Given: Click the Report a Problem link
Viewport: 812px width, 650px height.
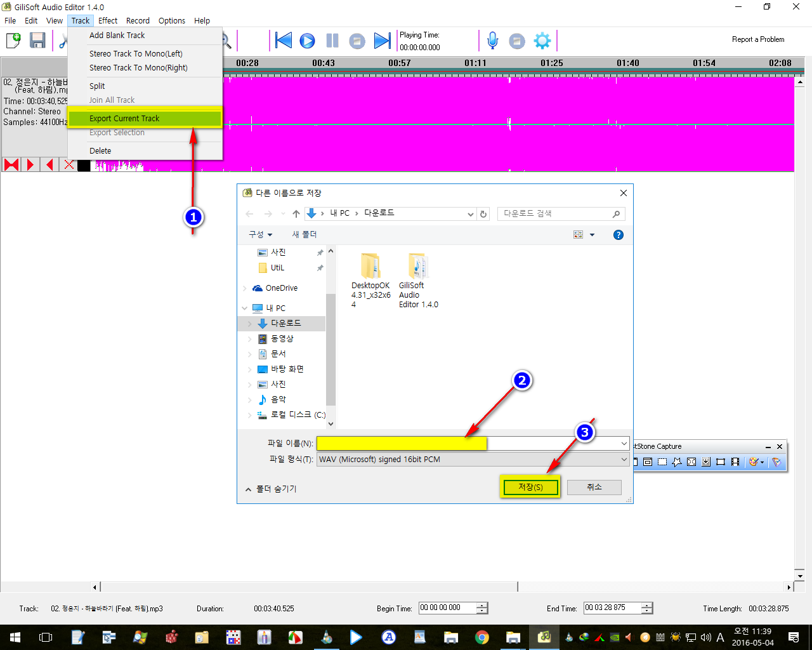Looking at the screenshot, I should 758,39.
